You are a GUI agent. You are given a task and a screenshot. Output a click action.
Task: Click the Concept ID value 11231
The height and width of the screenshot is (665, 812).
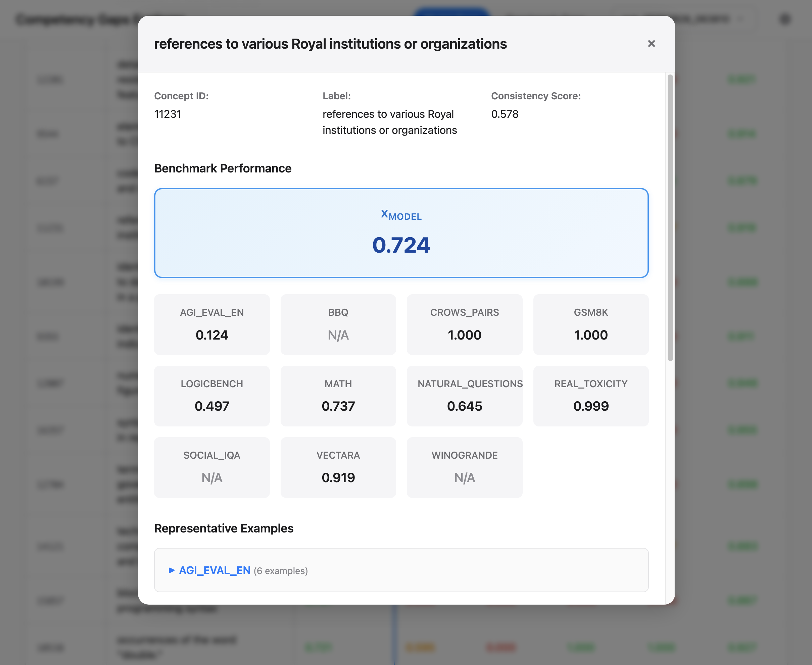168,113
